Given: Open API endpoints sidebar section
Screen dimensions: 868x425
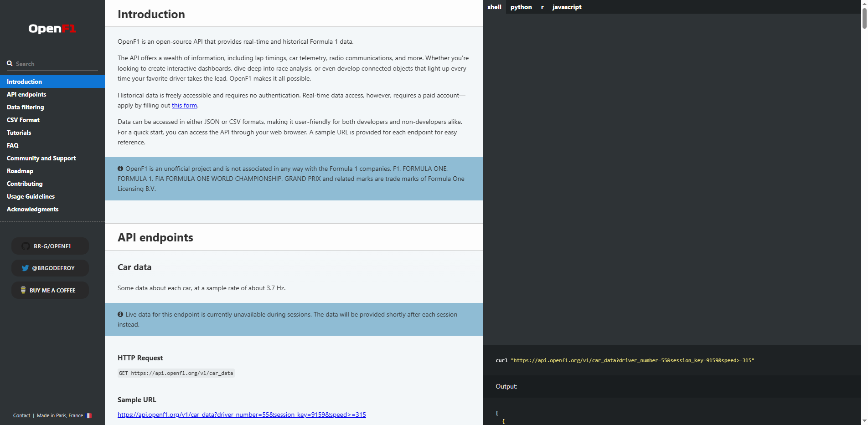Looking at the screenshot, I should pos(52,94).
